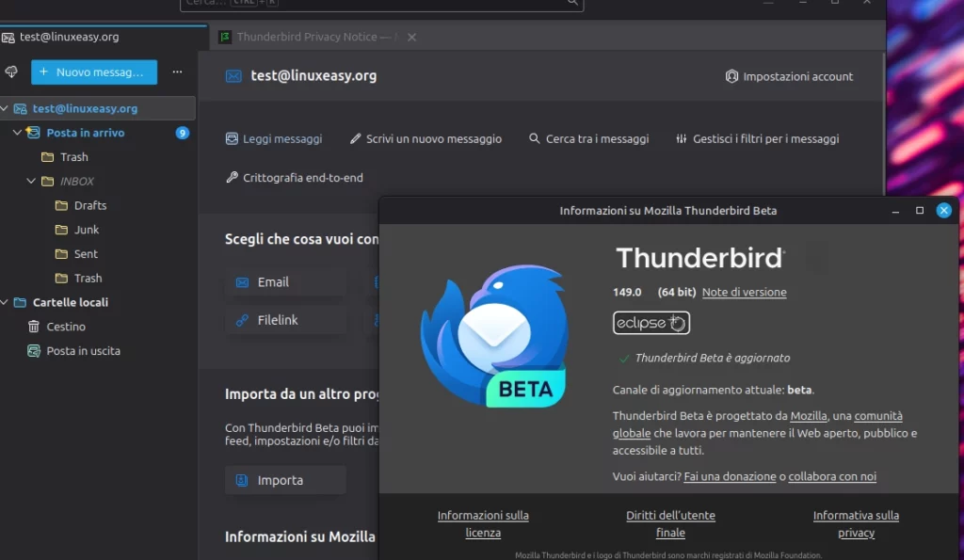The image size is (964, 560).
Task: Select the Scrivi un nuovo messaggio pencil icon
Action: pos(355,138)
